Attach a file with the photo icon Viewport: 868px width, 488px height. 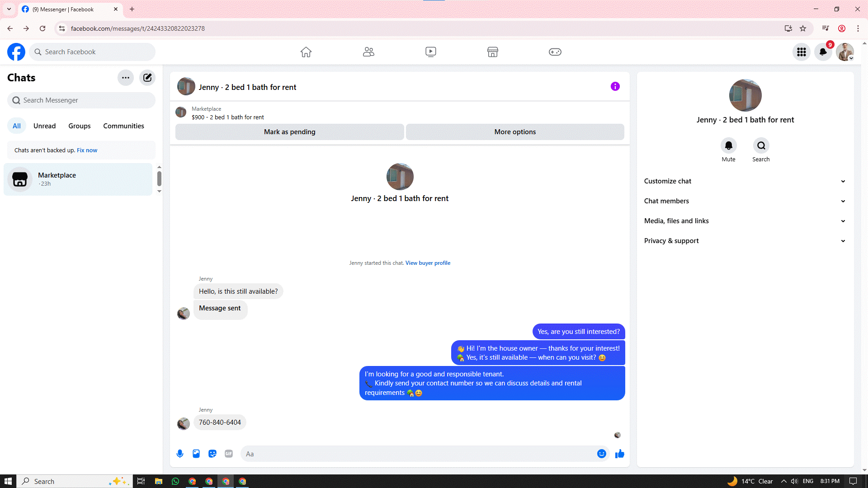tap(196, 454)
